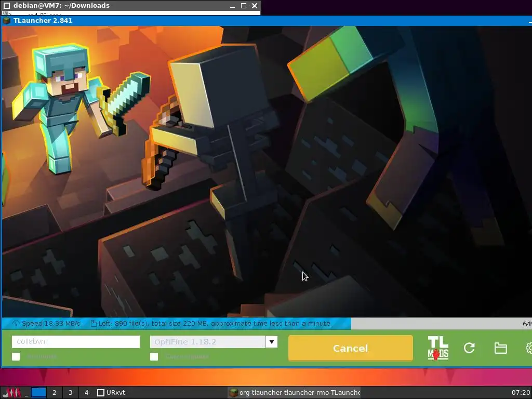The width and height of the screenshot is (532, 399).
Task: Click the download progress bar
Action: pos(267,323)
